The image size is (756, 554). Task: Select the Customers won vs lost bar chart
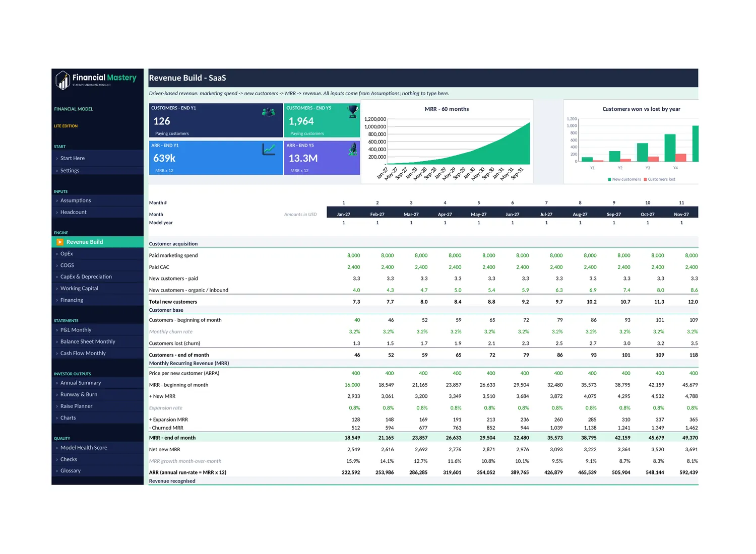[x=631, y=142]
